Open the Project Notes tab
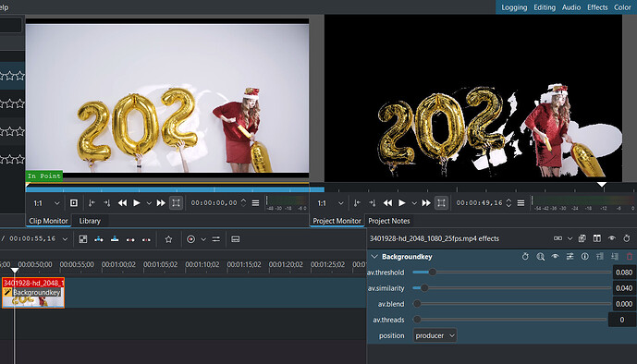The image size is (637, 364). [x=389, y=221]
